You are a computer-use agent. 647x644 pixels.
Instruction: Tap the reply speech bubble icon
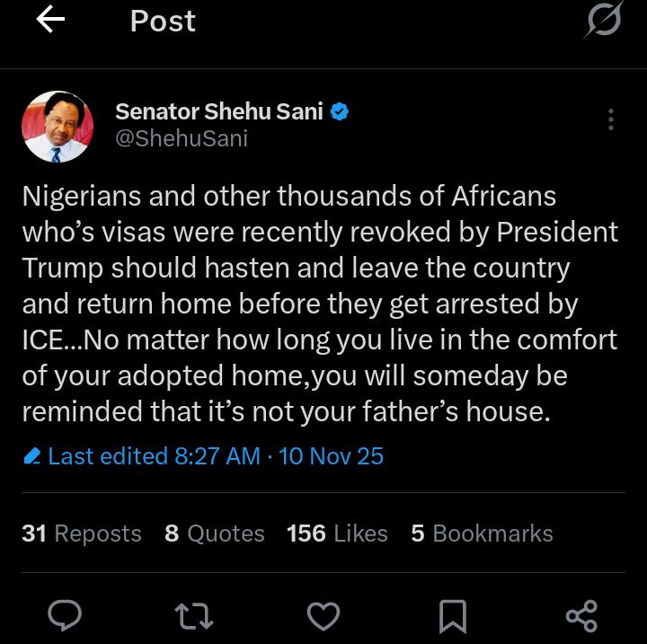[64, 615]
